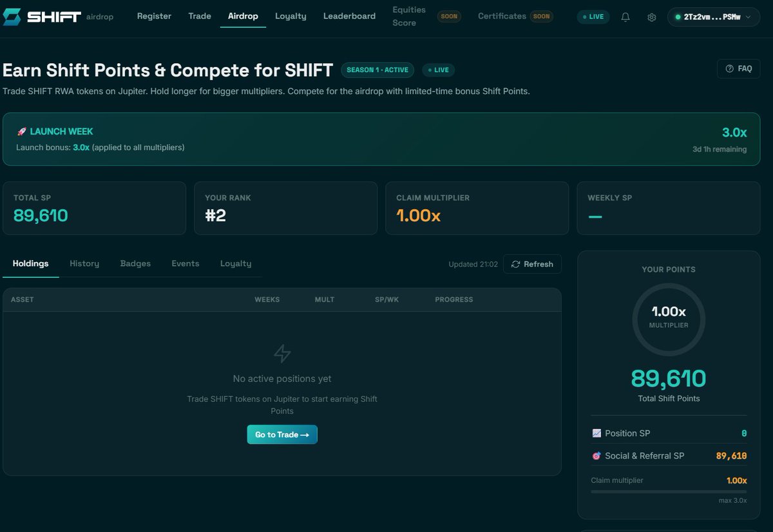Click the SEASON 1 · ACTIVE badge
Viewport: 773px width, 532px height.
[377, 70]
